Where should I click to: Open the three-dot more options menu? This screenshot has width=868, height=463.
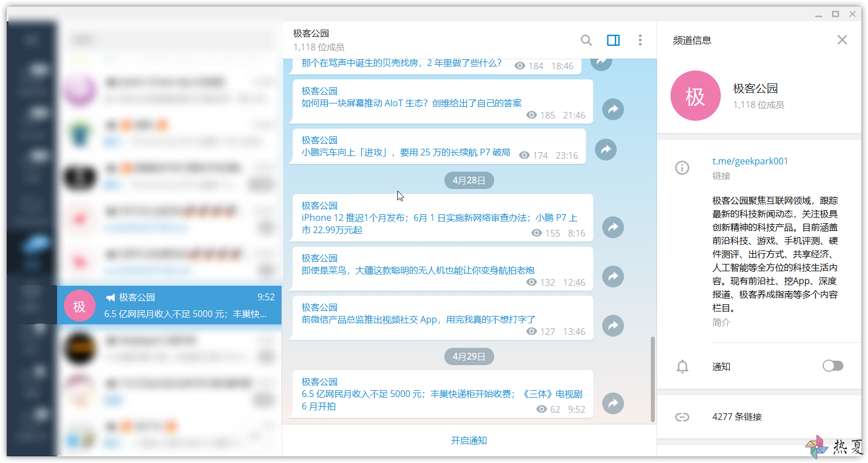pyautogui.click(x=640, y=40)
